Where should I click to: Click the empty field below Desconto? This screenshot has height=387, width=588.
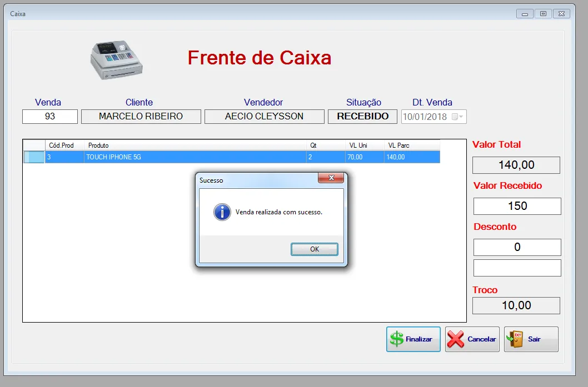click(517, 268)
